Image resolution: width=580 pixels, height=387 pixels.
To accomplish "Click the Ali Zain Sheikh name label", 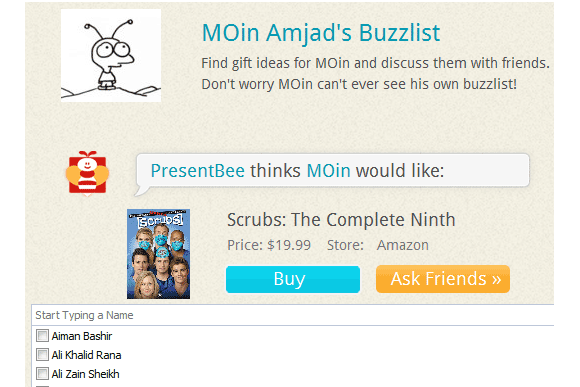I will point(85,374).
